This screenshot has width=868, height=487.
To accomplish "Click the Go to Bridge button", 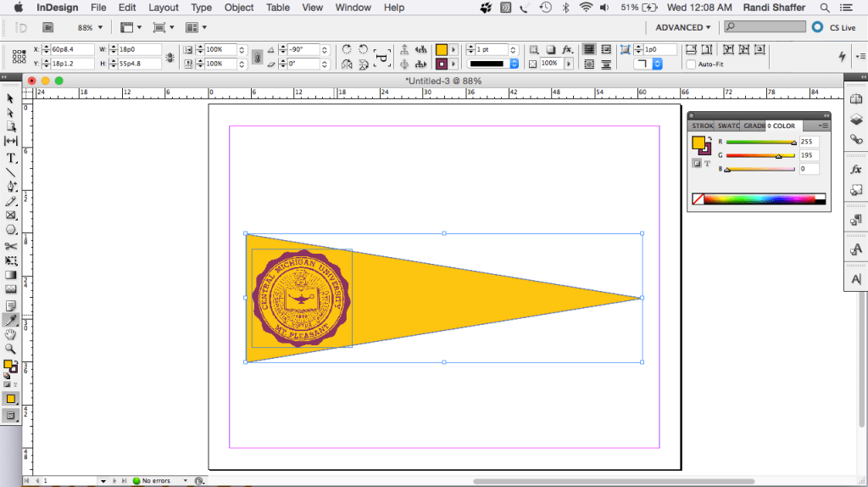I will [48, 27].
